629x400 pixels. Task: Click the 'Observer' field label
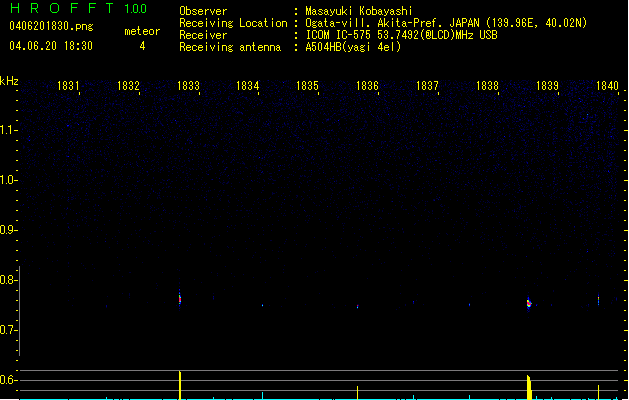click(x=203, y=11)
